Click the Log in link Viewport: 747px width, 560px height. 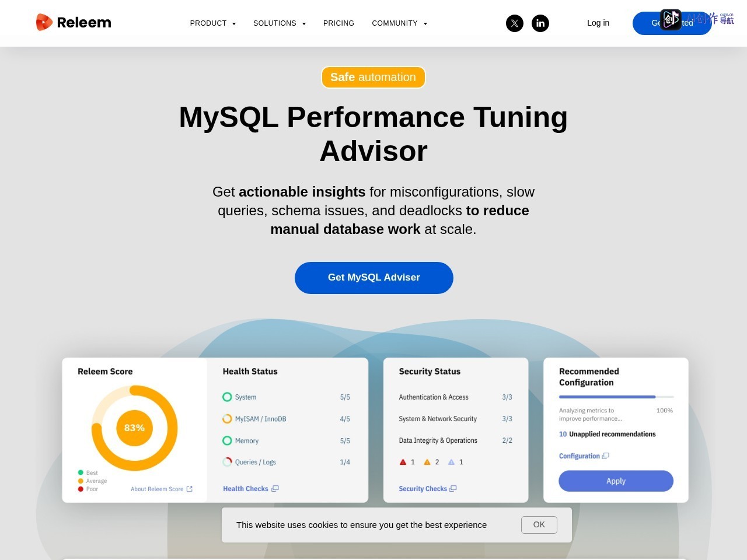click(x=598, y=23)
